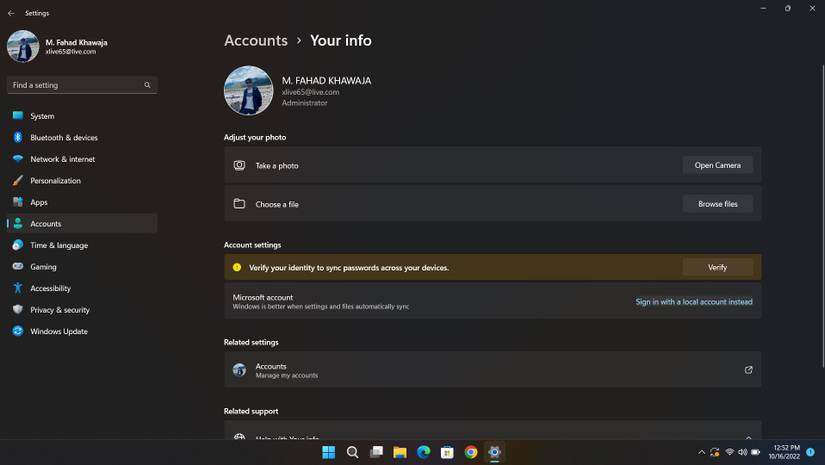Viewport: 825px width, 465px height.
Task: Open Microsoft Store from the taskbar
Action: click(x=447, y=452)
